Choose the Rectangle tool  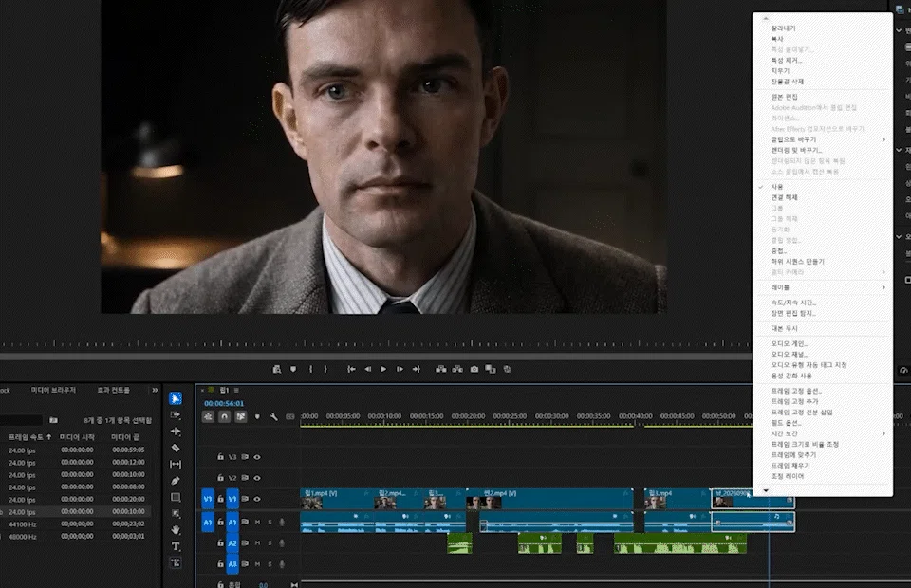[x=176, y=498]
